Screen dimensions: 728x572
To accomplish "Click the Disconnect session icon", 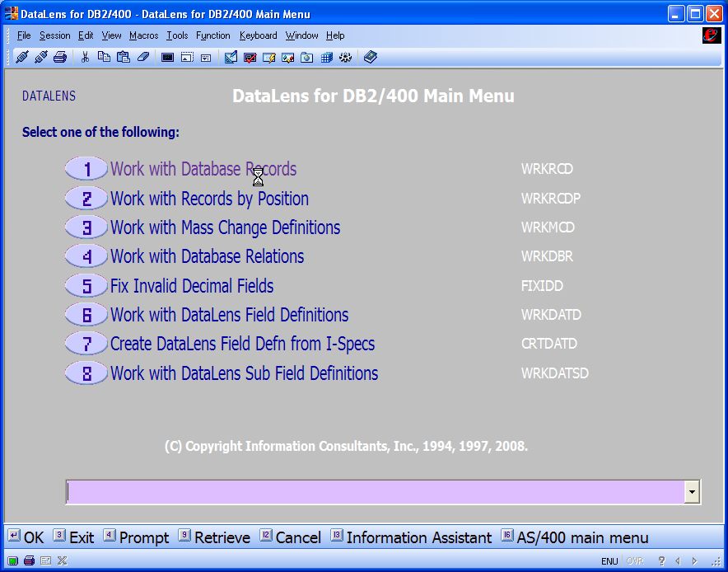I will pos(40,57).
